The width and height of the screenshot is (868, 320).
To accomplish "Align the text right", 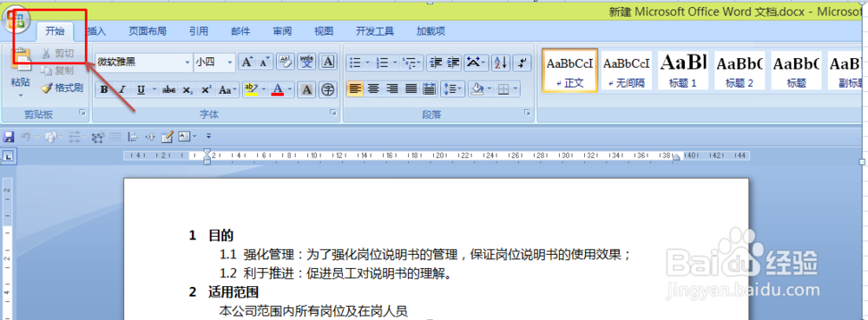I will [x=392, y=88].
